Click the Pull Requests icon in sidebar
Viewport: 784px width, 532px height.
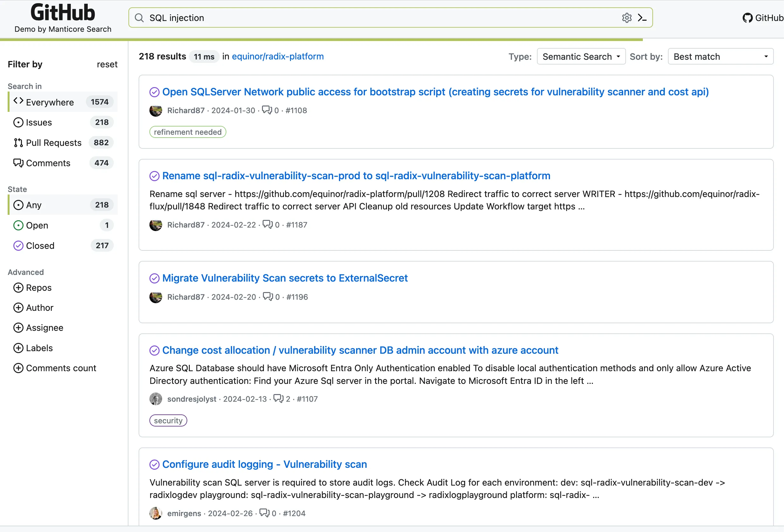pos(18,142)
